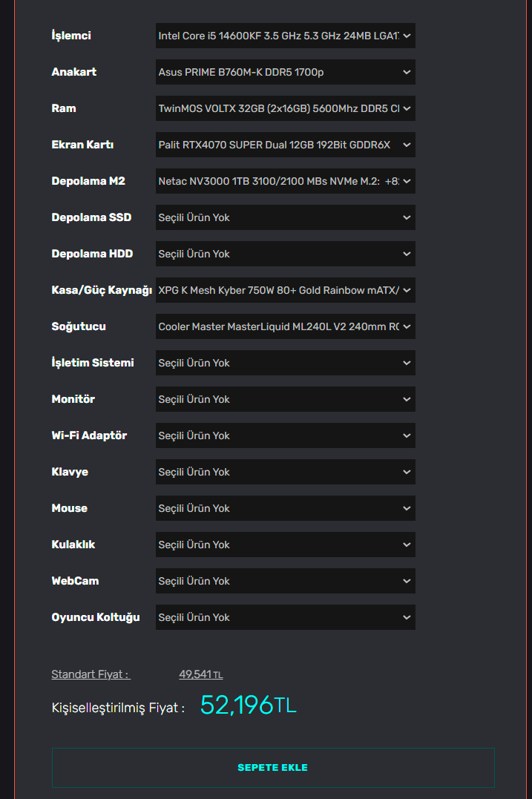The height and width of the screenshot is (799, 532).
Task: Select the Depolama HDD dropdown
Action: point(285,254)
